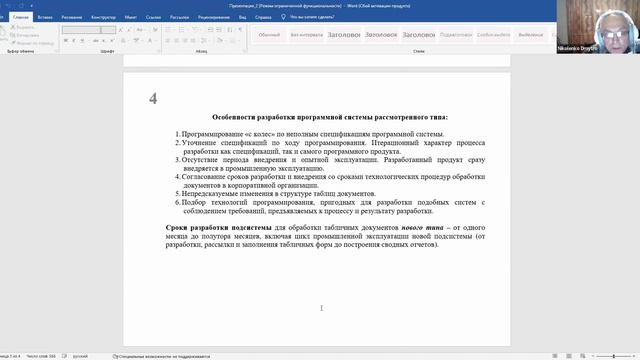Apply the font color icon
The width and height of the screenshot is (640, 360).
click(149, 40)
